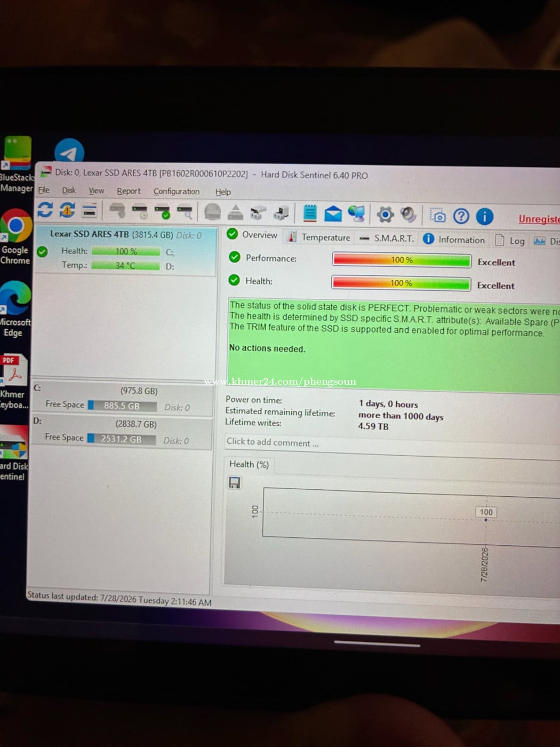
Task: Click the 100 marker on health graph
Action: [x=486, y=512]
